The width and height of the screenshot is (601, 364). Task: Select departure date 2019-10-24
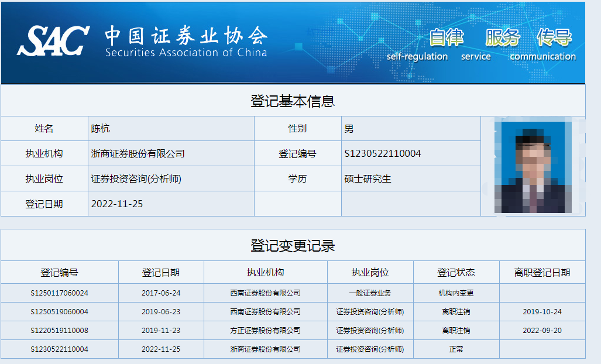542,312
